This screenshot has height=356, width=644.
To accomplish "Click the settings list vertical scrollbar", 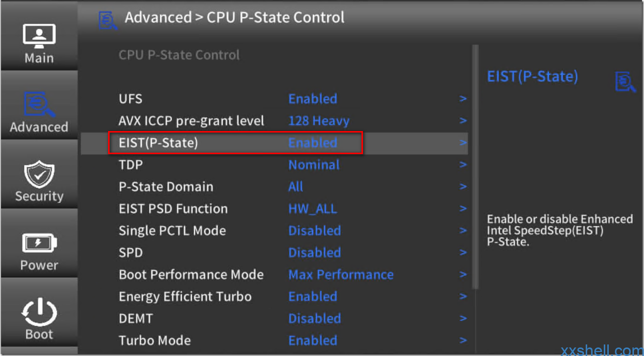I will [474, 166].
